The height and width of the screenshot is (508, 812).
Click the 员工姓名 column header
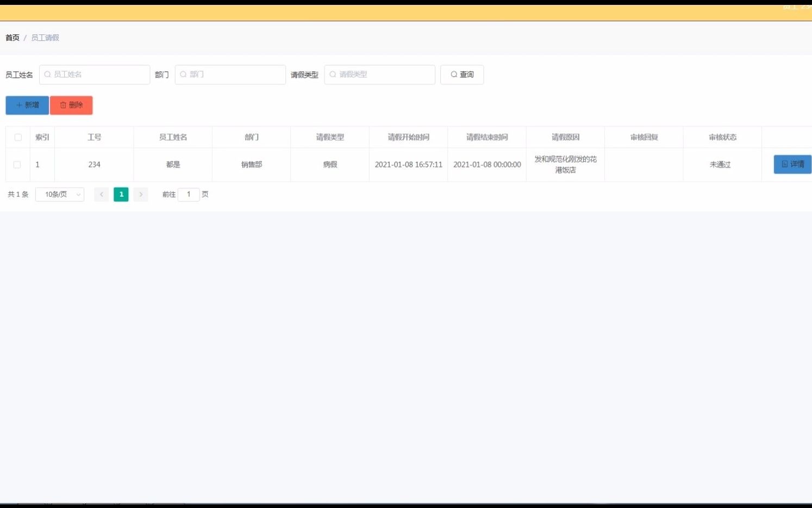pyautogui.click(x=173, y=137)
